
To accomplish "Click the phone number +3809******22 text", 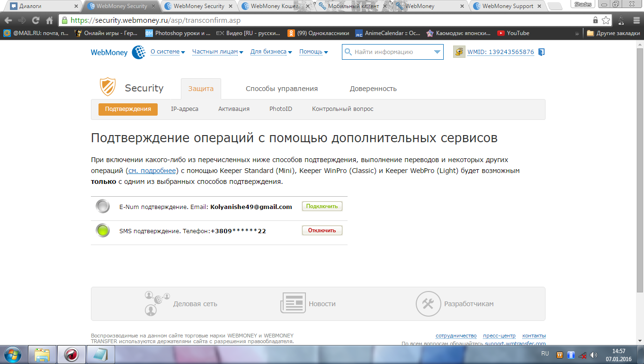I will point(238,231).
